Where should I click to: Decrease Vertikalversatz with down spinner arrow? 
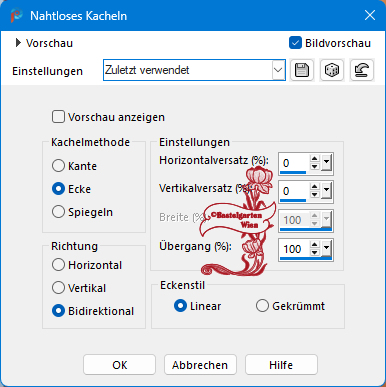coord(315,195)
